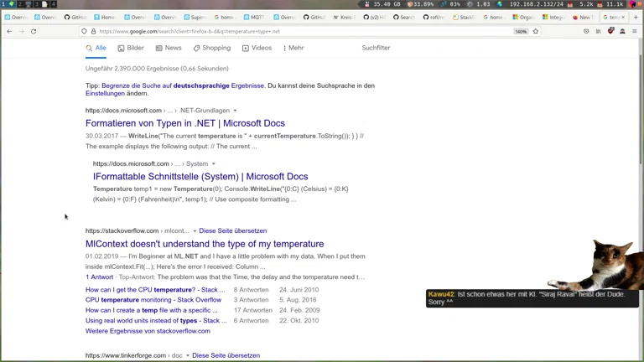This screenshot has width=644, height=362.
Task: Click the 140% zoom level indicator
Action: pyautogui.click(x=521, y=31)
